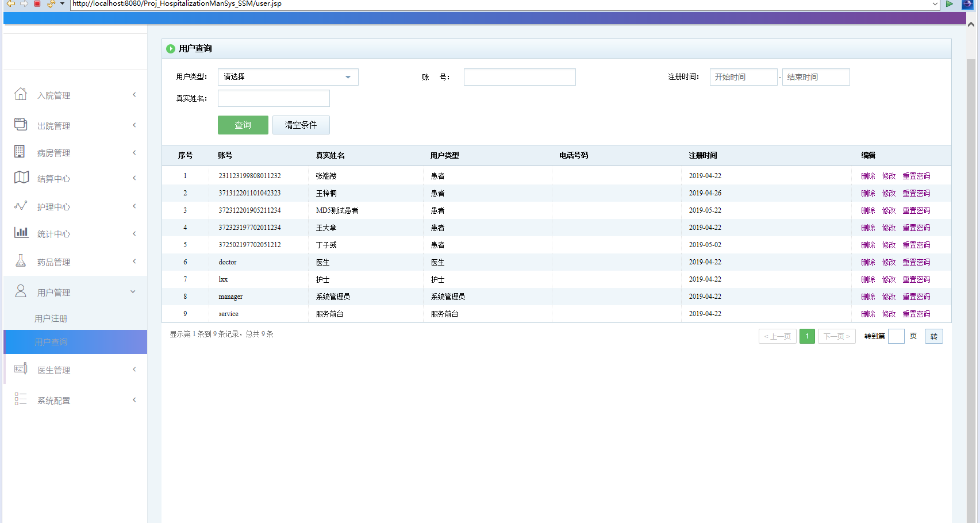Screen dimensions: 980x523
Task: Click the building icon for 病房管理
Action: 20,152
